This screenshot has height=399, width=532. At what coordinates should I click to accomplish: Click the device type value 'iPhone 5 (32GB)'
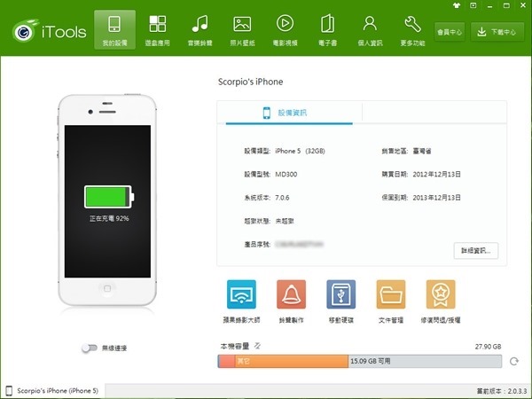pyautogui.click(x=300, y=151)
